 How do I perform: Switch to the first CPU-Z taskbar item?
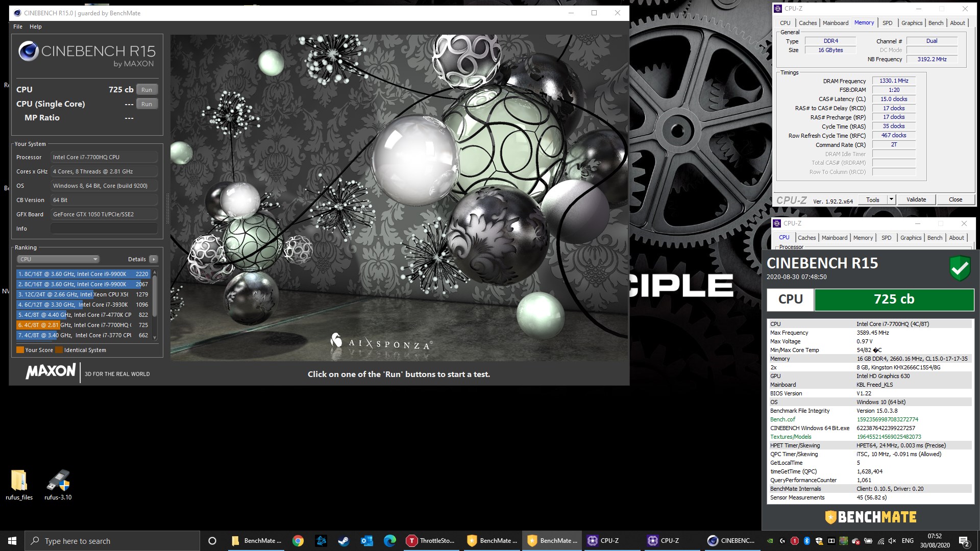611,541
